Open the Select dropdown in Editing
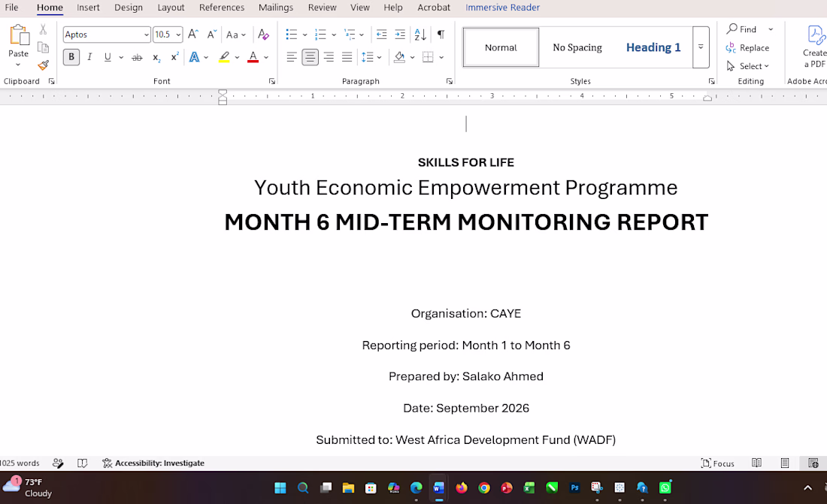This screenshot has width=827, height=504. (748, 66)
